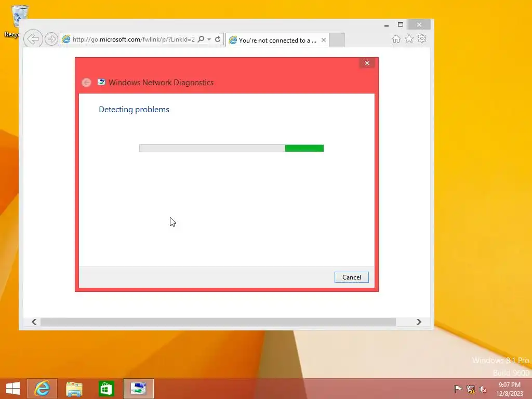Click the horizontal scrollbar left arrow
Screen dimensions: 532x399
(34, 322)
